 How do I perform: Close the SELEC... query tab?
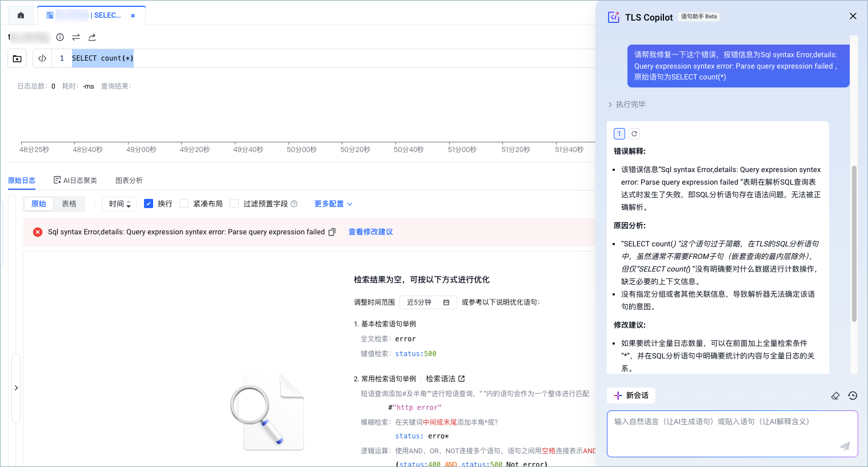(133, 16)
